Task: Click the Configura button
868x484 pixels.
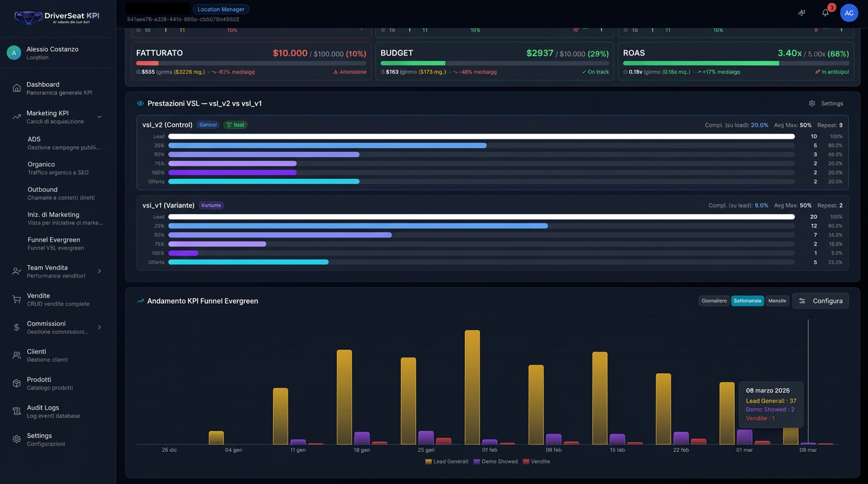Action: [820, 301]
